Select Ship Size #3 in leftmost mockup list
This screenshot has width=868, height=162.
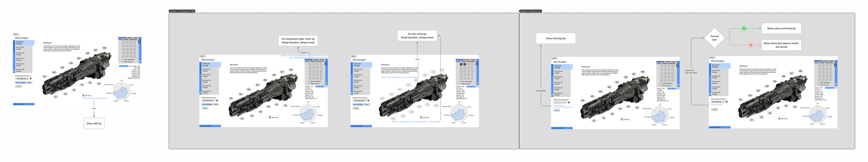pos(25,54)
